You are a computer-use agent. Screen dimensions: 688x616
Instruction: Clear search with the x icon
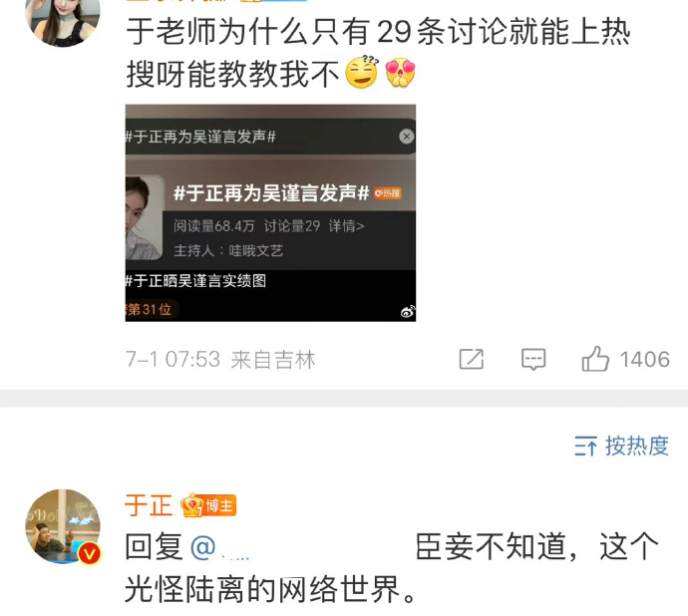coord(407,137)
